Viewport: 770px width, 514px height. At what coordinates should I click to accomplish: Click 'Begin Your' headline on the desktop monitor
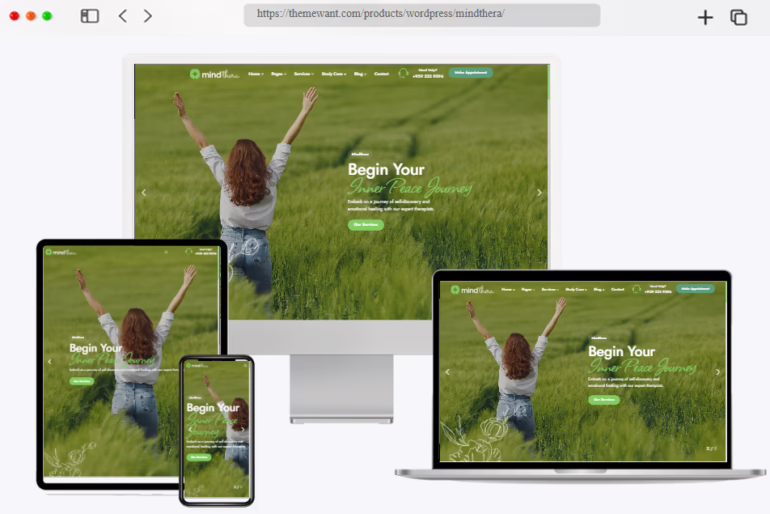(386, 169)
